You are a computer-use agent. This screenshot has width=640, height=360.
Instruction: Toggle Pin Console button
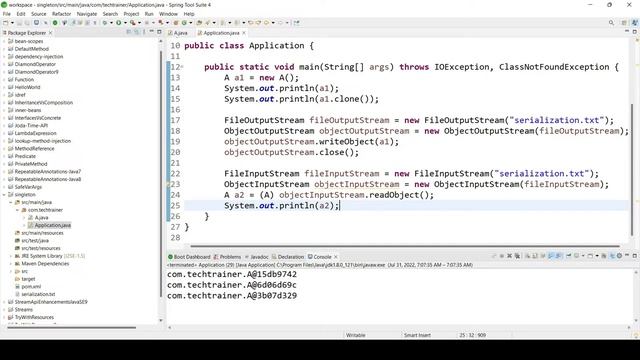coord(569,256)
